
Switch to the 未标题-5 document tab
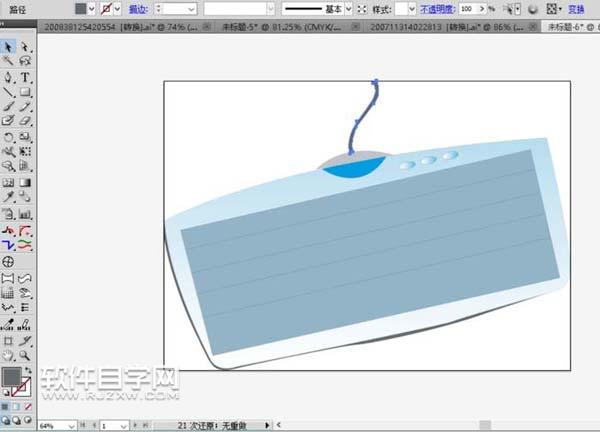pyautogui.click(x=281, y=27)
